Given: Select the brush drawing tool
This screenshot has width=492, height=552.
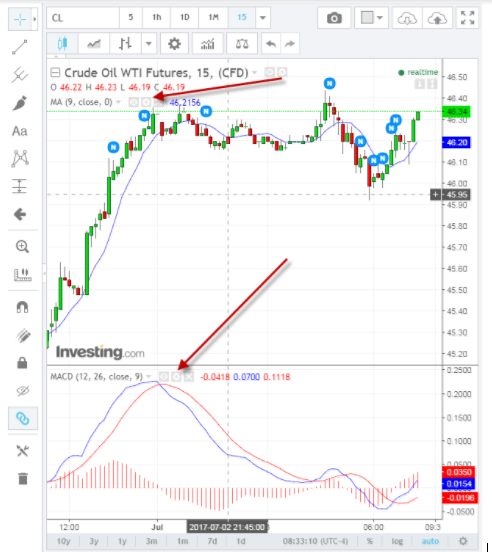Looking at the screenshot, I should tap(20, 103).
